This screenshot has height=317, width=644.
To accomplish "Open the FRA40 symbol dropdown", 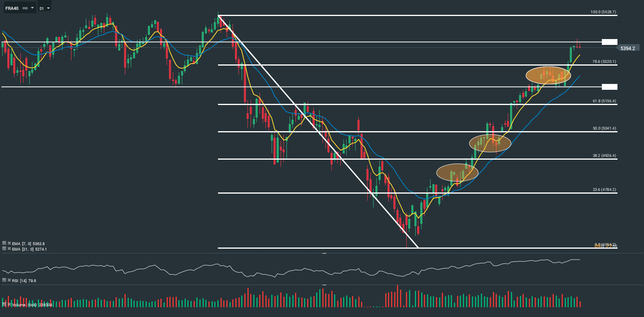I will point(32,8).
